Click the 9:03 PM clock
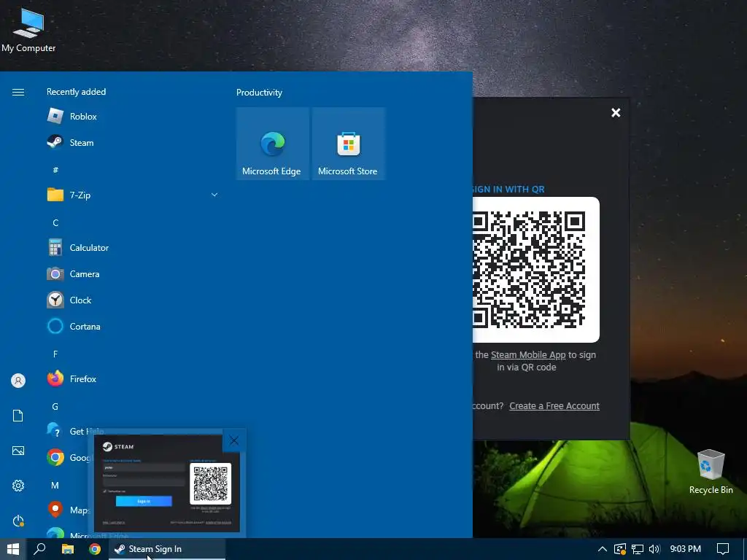This screenshot has height=560, width=747. click(x=686, y=549)
